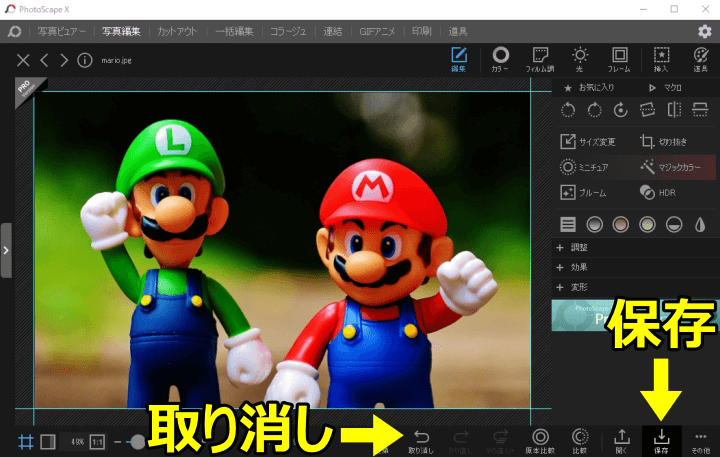720x457 pixels.
Task: Apply HDR effect
Action: [658, 192]
